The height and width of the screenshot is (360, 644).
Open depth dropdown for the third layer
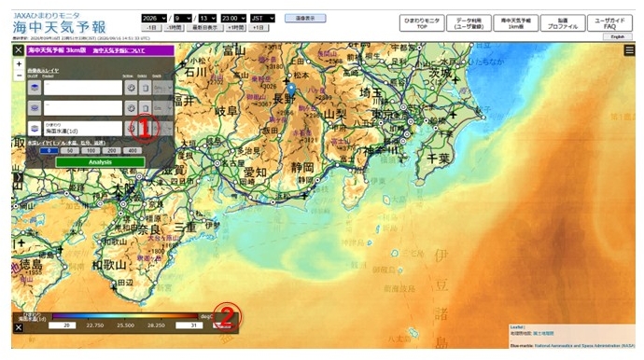(162, 129)
